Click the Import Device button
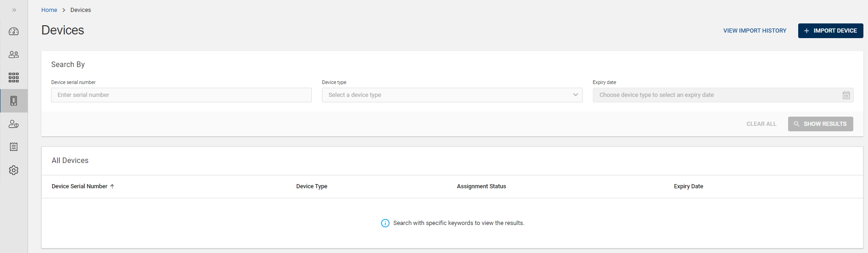Viewport: 868px width, 253px height. point(830,31)
